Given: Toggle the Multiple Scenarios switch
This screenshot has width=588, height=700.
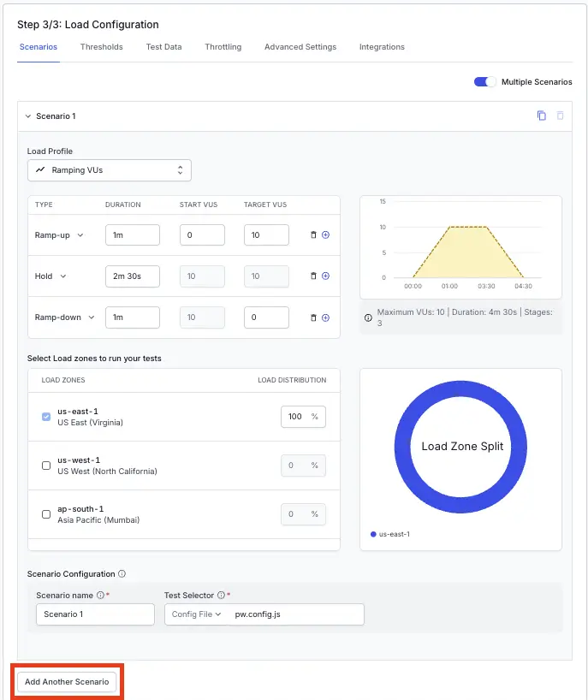Looking at the screenshot, I should click(x=484, y=81).
